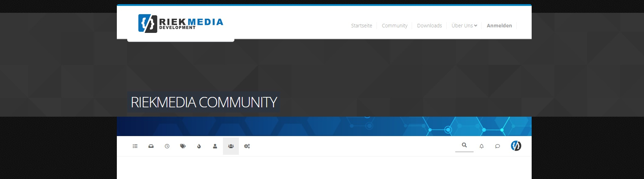Click the RIEKMEDIA COMMUNITY heading
This screenshot has height=179, width=644.
[204, 102]
